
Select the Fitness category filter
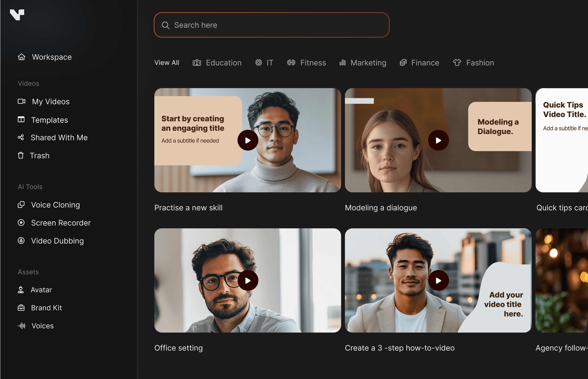(307, 63)
